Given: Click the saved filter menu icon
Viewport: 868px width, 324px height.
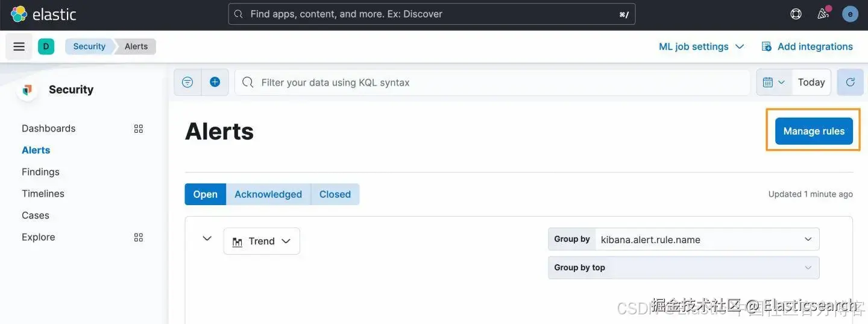Looking at the screenshot, I should (x=187, y=82).
